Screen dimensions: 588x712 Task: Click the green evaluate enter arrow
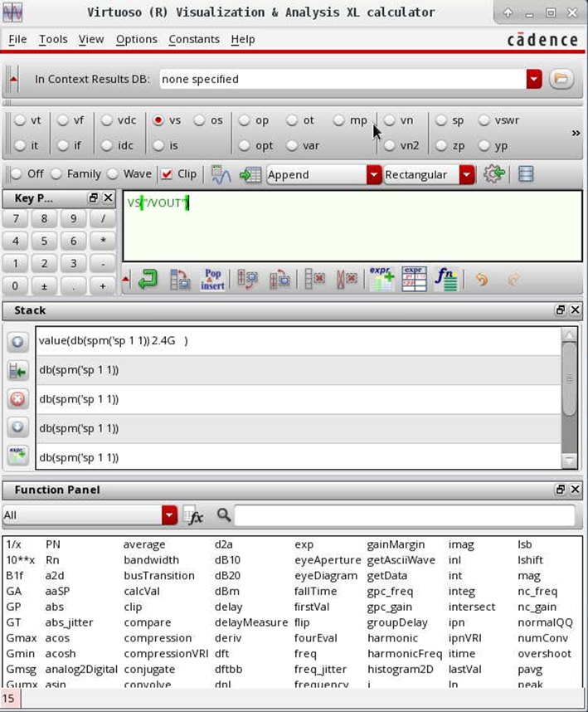tap(148, 280)
